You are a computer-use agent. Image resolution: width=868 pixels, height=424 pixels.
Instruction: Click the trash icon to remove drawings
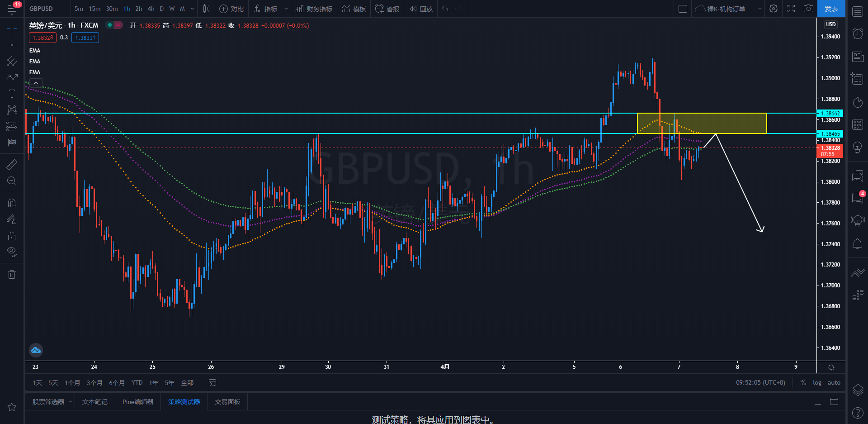coord(12,274)
